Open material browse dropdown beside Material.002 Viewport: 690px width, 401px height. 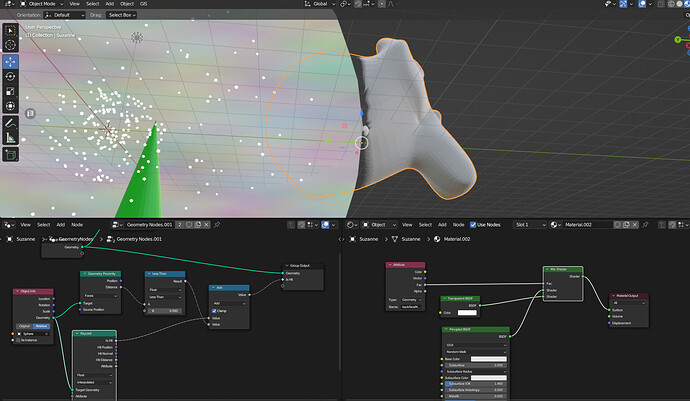(555, 224)
